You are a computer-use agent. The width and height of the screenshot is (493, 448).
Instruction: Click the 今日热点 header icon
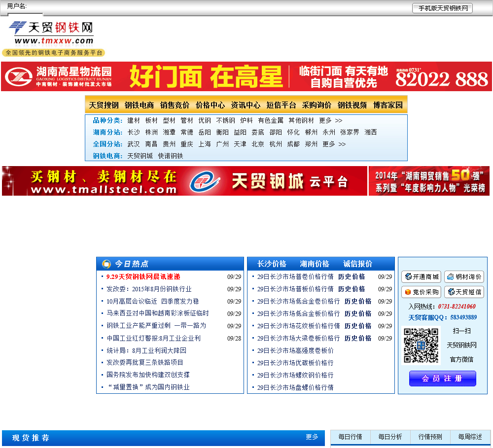(106, 264)
